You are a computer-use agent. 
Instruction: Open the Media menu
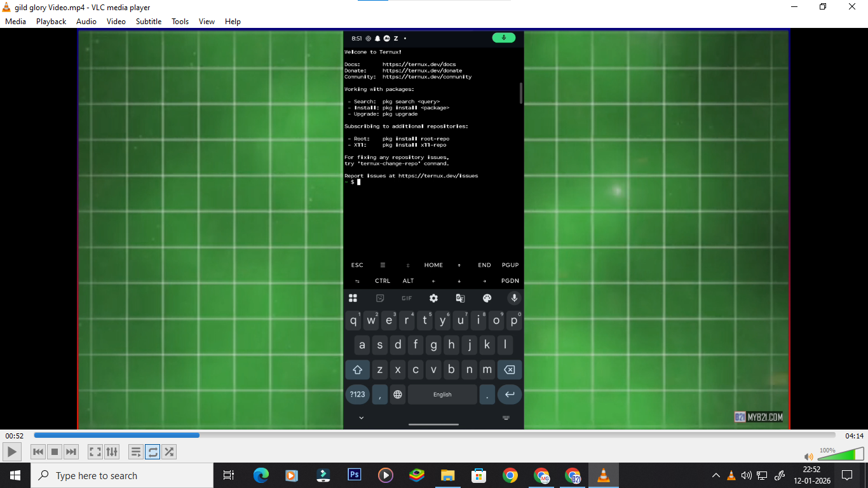tap(15, 21)
